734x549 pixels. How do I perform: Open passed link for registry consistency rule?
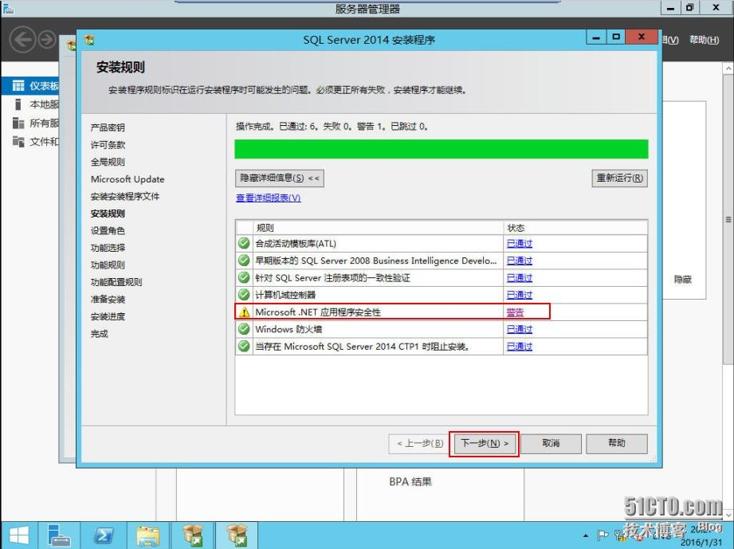(520, 278)
